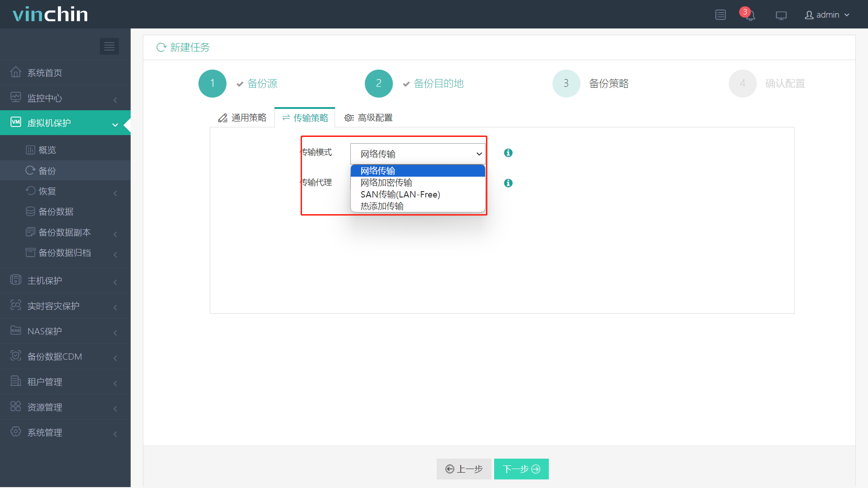Expand NAS保护 in the sidebar
The width and height of the screenshot is (868, 488).
click(65, 331)
